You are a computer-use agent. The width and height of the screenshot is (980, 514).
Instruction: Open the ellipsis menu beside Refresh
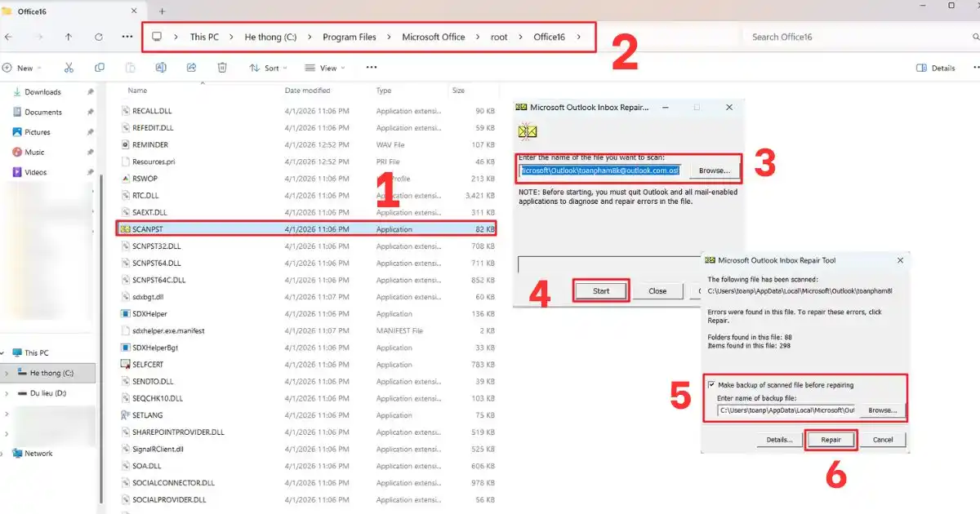pyautogui.click(x=127, y=37)
